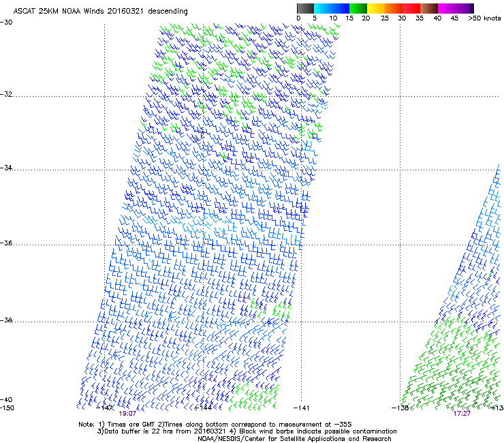The width and height of the screenshot is (504, 443).
Task: Click the red 30-35 knots legend segment
Action: click(411, 8)
